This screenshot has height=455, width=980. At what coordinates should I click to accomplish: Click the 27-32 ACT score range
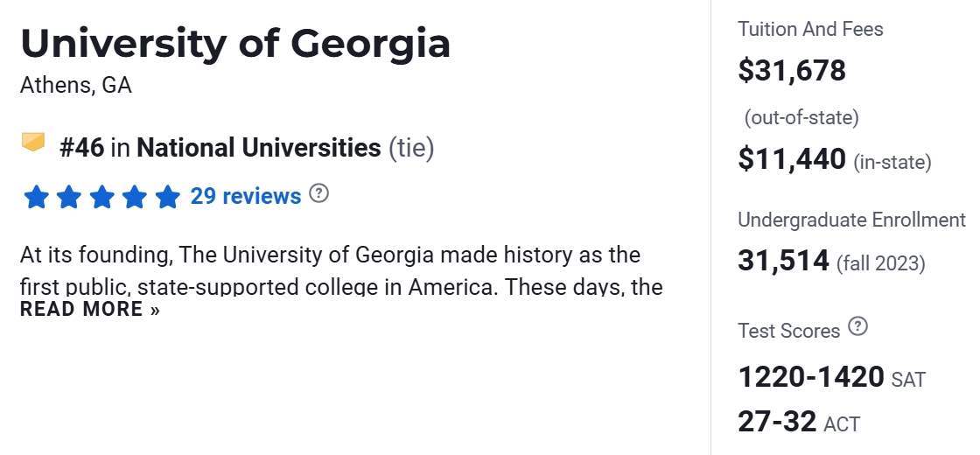(x=778, y=421)
